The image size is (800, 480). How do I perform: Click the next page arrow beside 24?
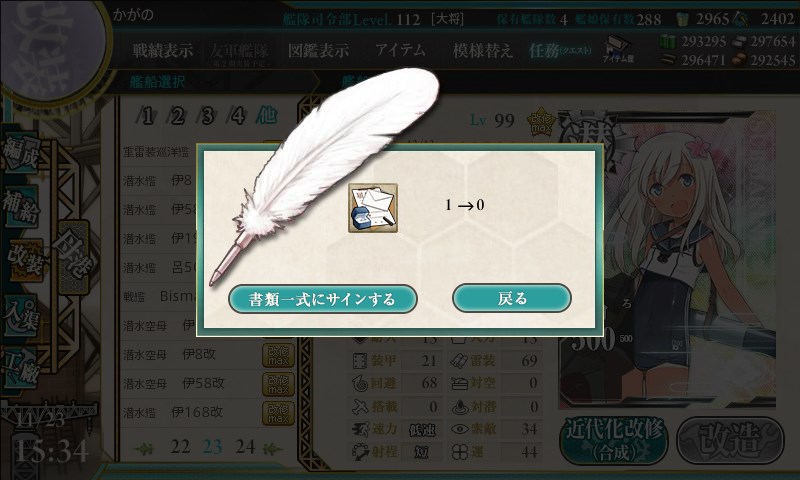[272, 449]
